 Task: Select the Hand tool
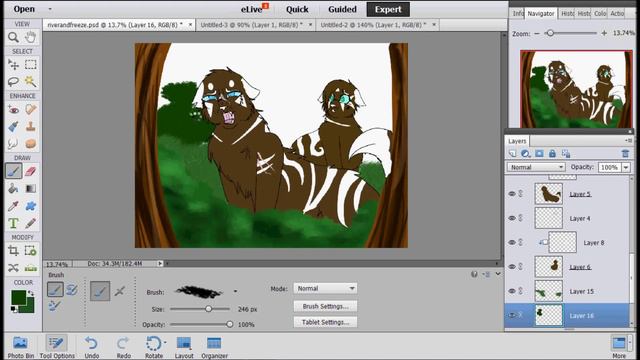(x=30, y=38)
